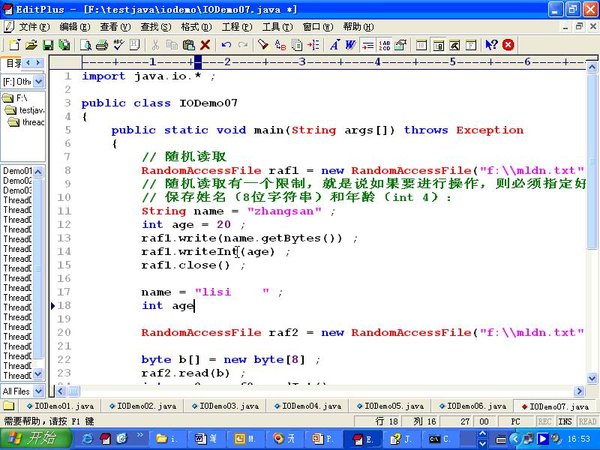Run the ABC spell check icon

pos(118,45)
